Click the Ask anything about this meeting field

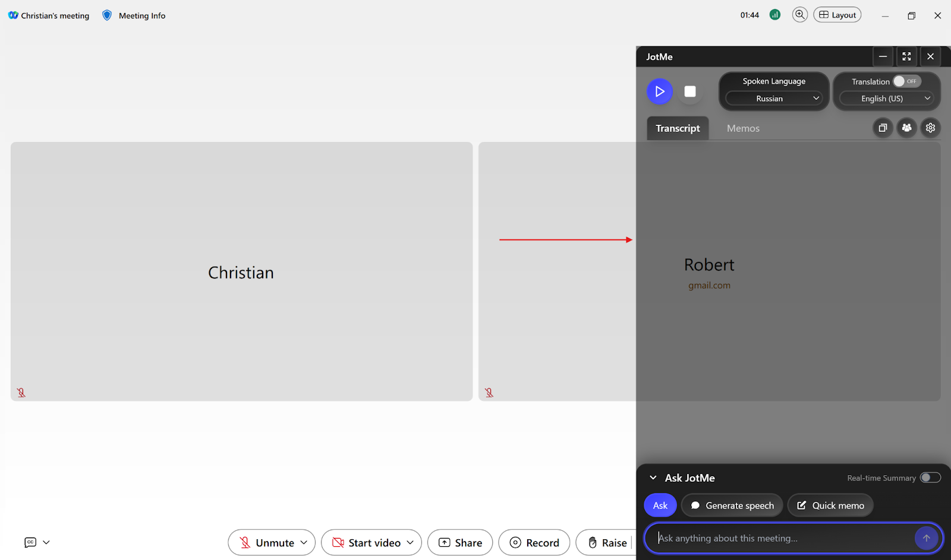[773, 538]
